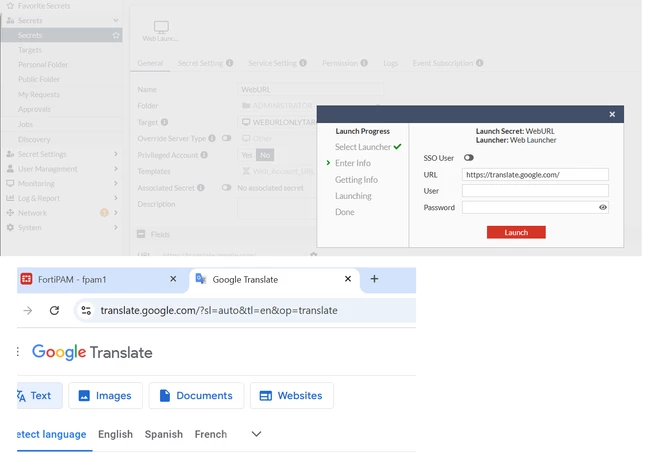650x459 pixels.
Task: Select Documents tab in Google Translate
Action: tap(196, 396)
